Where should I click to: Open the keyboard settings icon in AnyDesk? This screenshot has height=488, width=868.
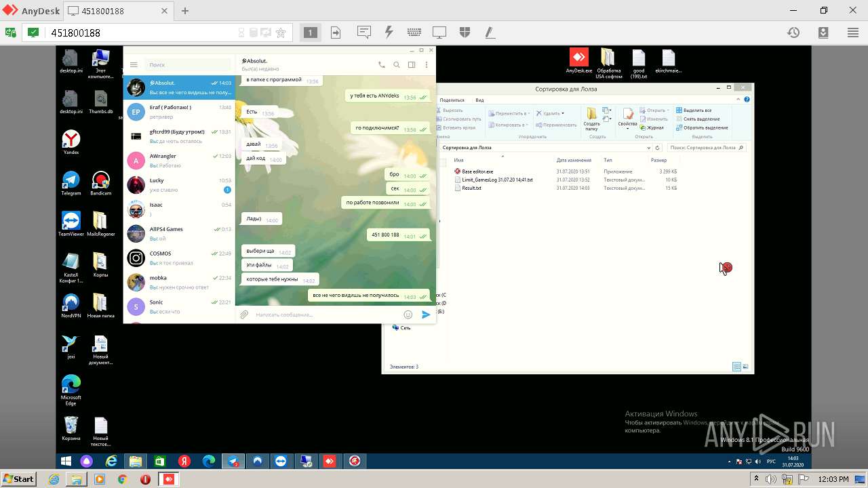414,33
